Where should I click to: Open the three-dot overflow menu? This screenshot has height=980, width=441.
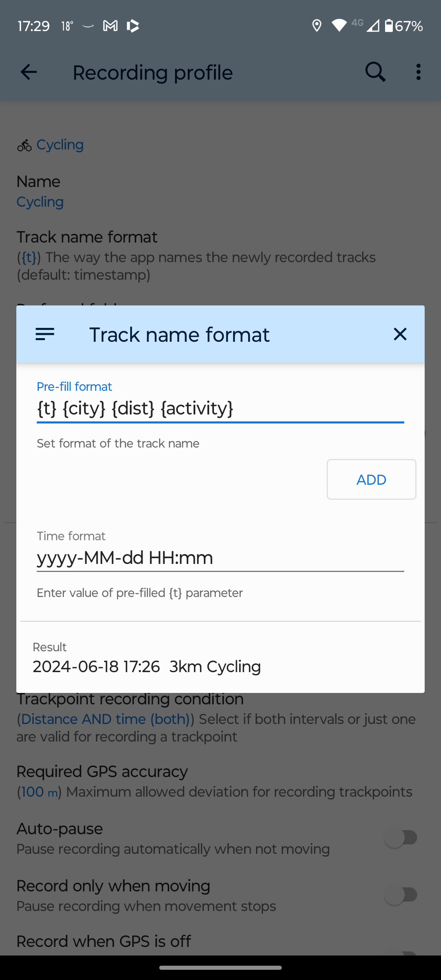[x=418, y=72]
